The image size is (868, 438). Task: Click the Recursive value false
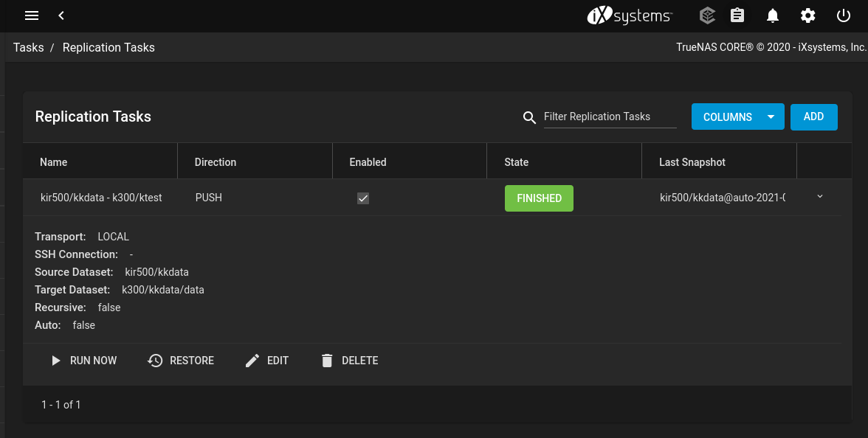click(x=109, y=307)
